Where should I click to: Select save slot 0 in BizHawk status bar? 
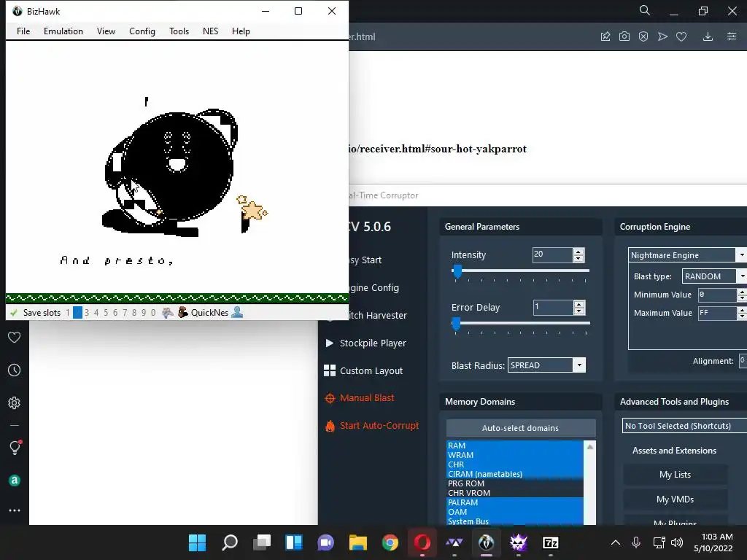[x=153, y=312]
